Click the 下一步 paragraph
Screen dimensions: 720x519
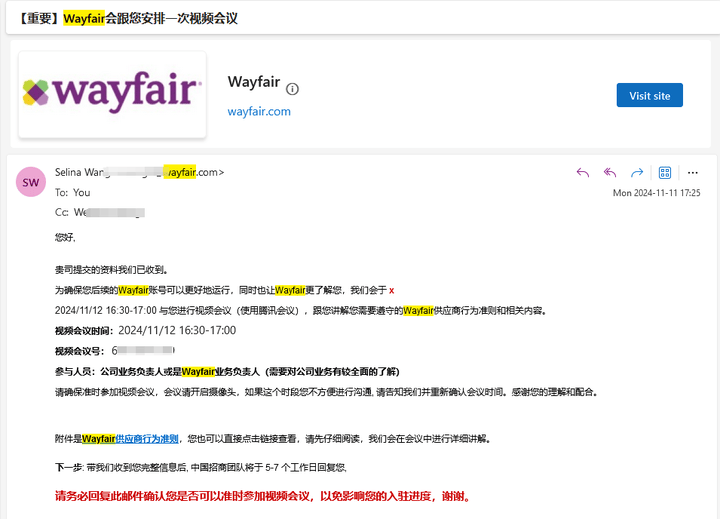click(201, 468)
